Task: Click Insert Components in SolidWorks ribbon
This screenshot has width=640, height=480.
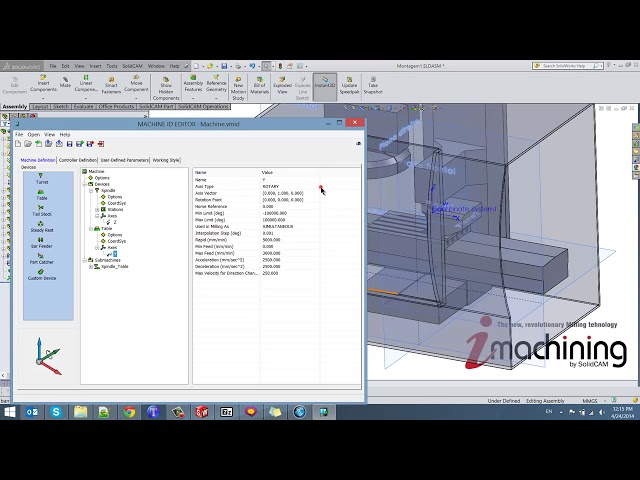Action: [x=43, y=84]
